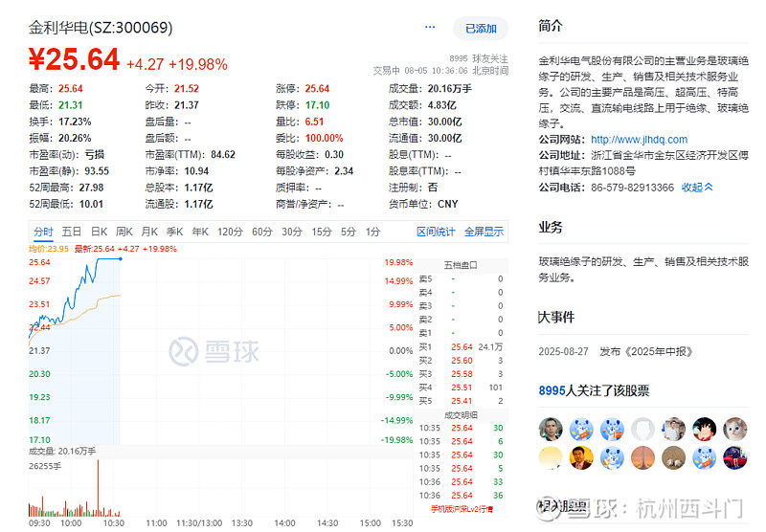Click the 买5 bid price 25.41

(x=462, y=401)
